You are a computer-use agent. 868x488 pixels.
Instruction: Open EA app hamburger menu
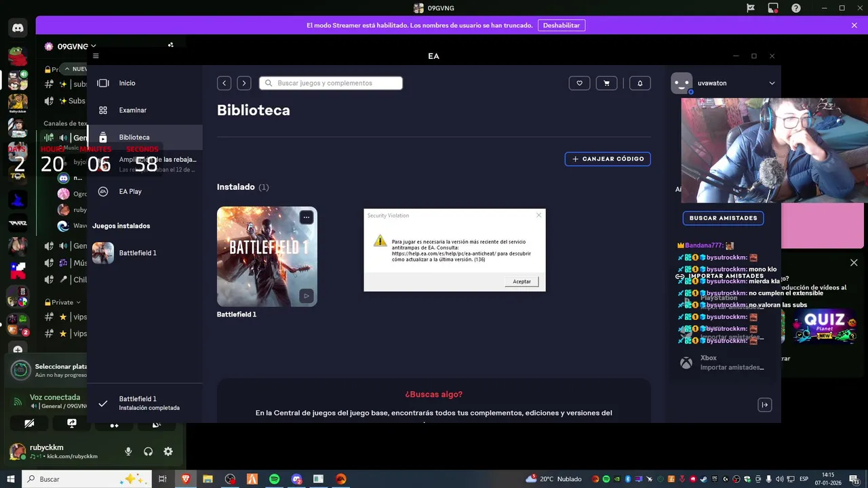(96, 56)
